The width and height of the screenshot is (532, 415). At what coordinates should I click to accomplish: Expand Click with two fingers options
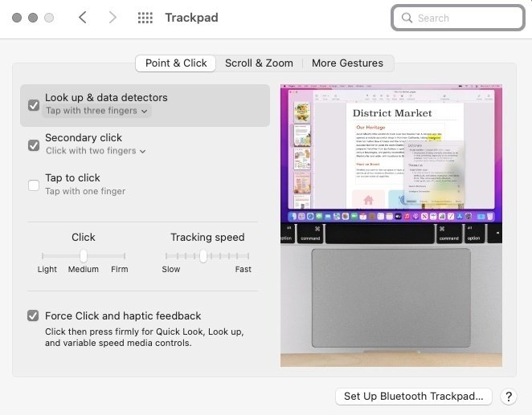click(x=96, y=151)
